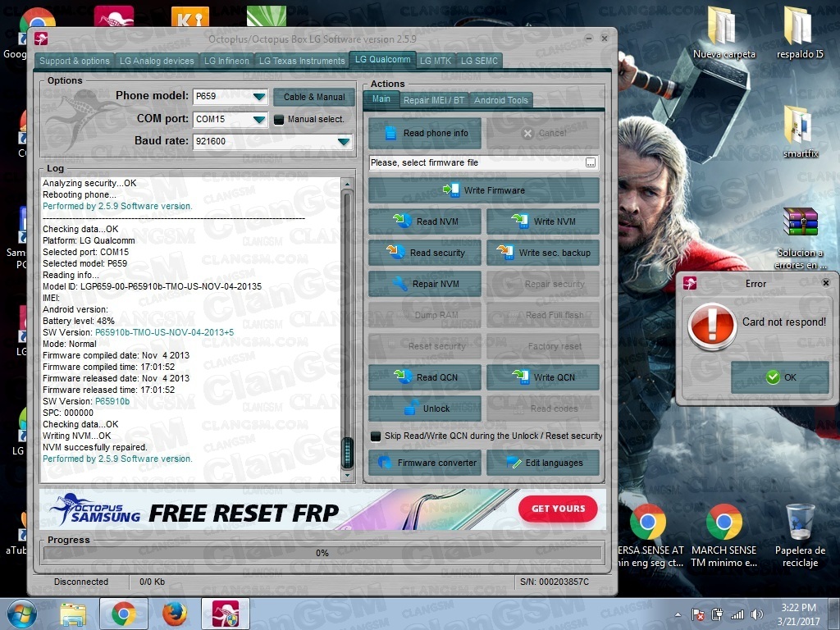Launch Firefox from the taskbar

click(x=175, y=614)
